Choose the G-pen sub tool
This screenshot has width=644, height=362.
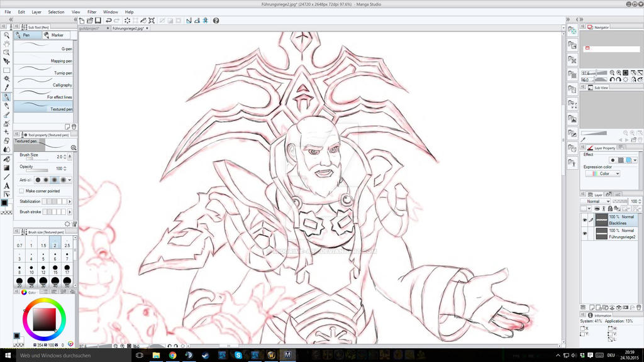pyautogui.click(x=43, y=47)
